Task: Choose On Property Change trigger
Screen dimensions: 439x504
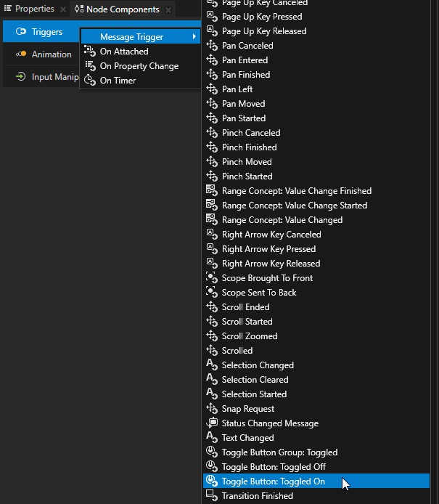Action: click(x=140, y=65)
